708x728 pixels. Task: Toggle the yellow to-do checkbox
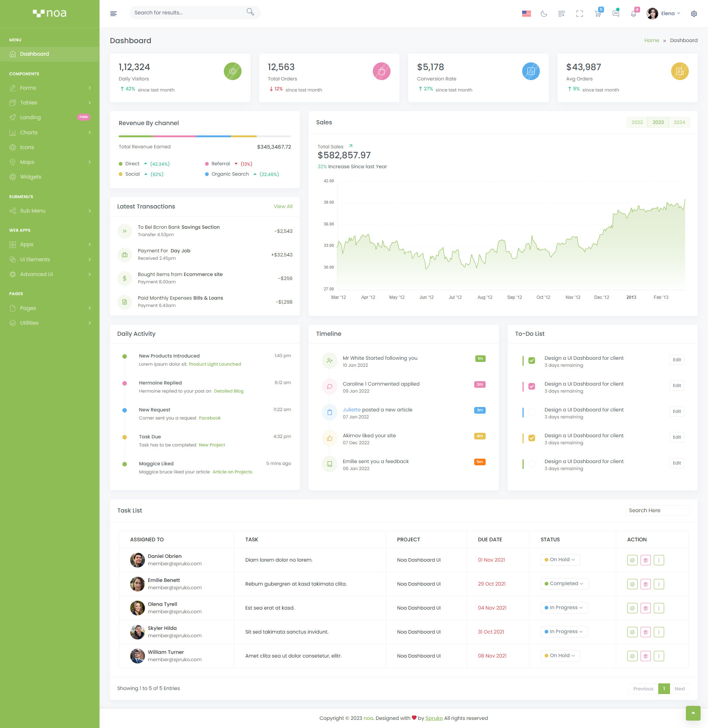532,438
